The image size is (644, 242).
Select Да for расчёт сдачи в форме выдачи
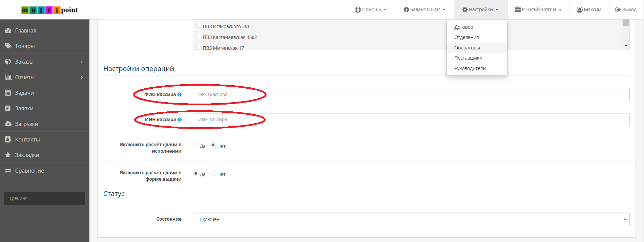[x=195, y=173]
